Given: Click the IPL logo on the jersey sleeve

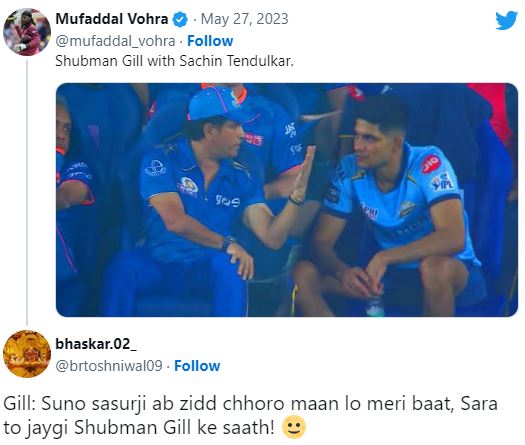Looking at the screenshot, I should pyautogui.click(x=443, y=182).
